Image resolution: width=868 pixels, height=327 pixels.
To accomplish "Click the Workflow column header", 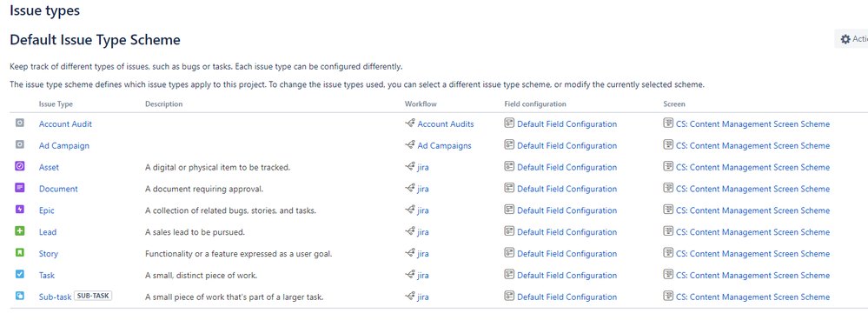I will 421,103.
